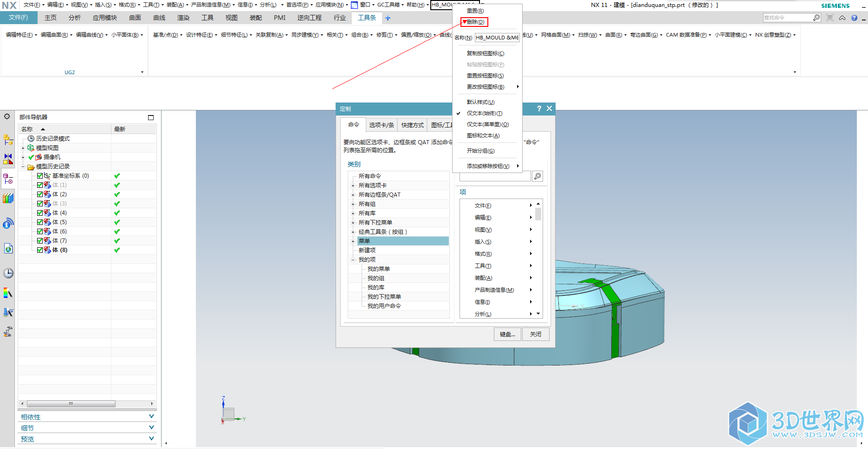The width and height of the screenshot is (868, 449).
Task: Open the 文件(F) ribbon button
Action: tap(19, 18)
